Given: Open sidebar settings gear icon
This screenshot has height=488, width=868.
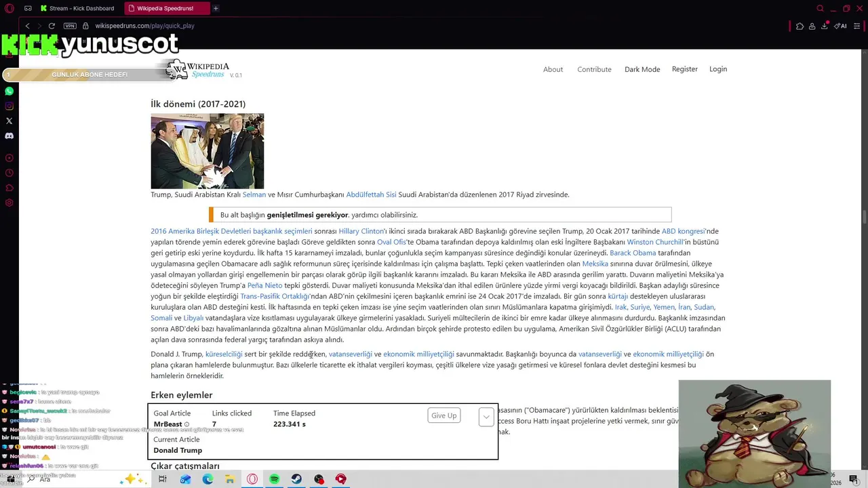Looking at the screenshot, I should 9,203.
